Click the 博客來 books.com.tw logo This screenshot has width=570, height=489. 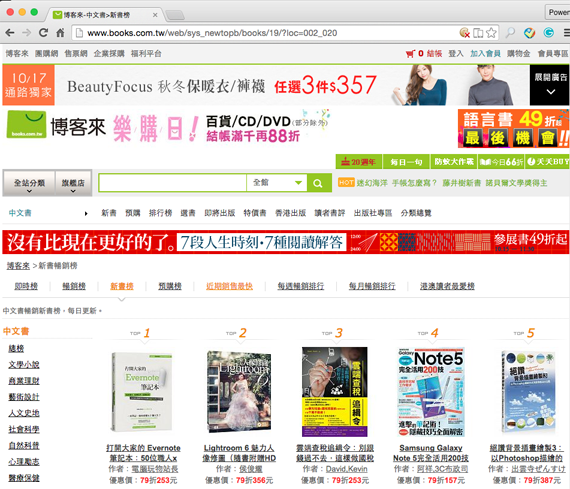(56, 126)
